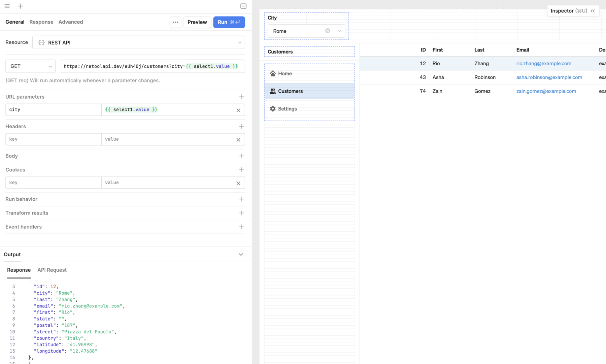
Task: Collapse the Output panel chevron
Action: pos(241,255)
